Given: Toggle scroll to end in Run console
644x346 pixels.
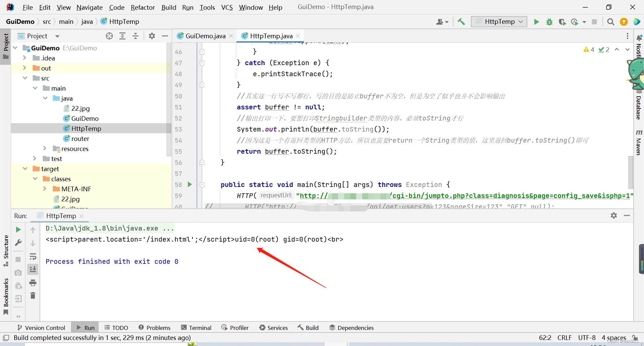Looking at the screenshot, I should [33, 269].
